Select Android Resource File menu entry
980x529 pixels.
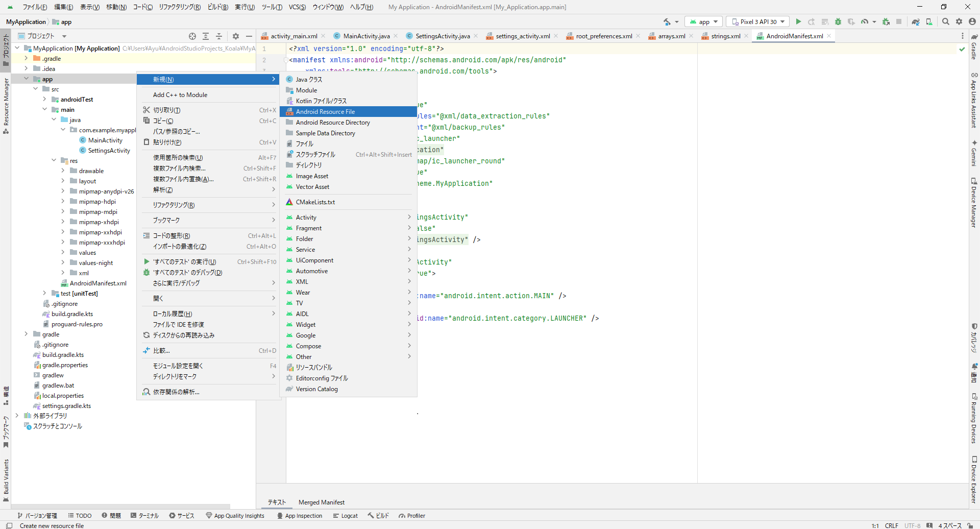click(x=325, y=112)
